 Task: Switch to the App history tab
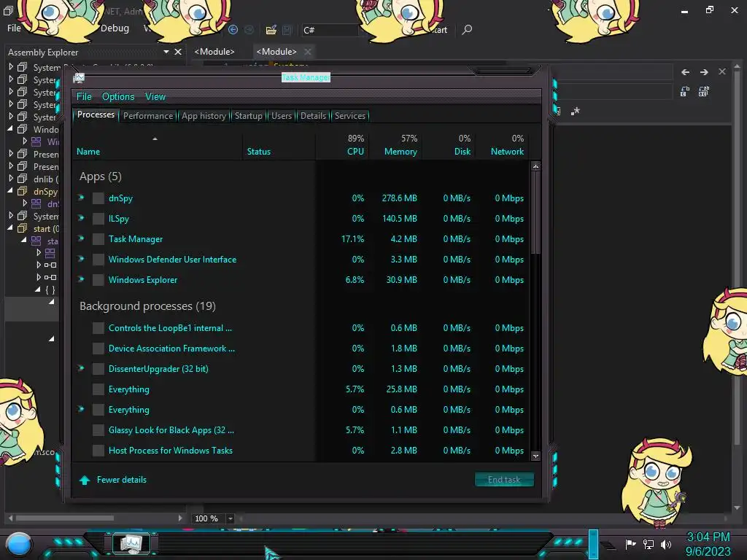click(204, 116)
